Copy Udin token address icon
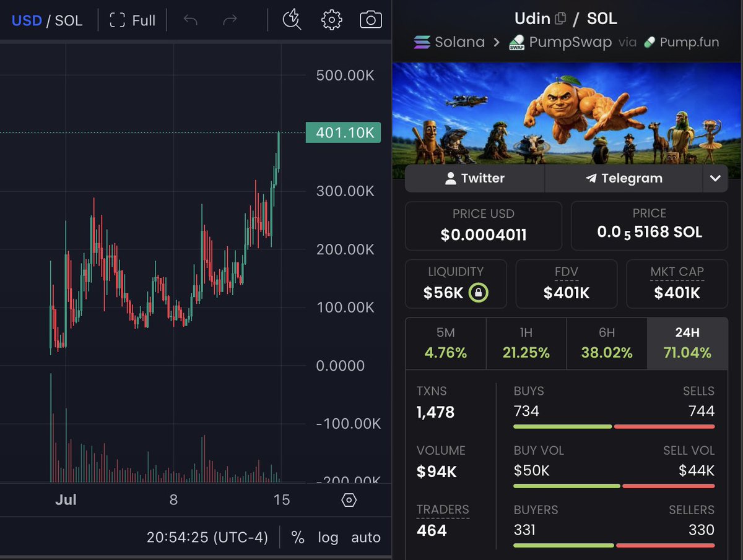The width and height of the screenshot is (743, 560). click(x=560, y=19)
